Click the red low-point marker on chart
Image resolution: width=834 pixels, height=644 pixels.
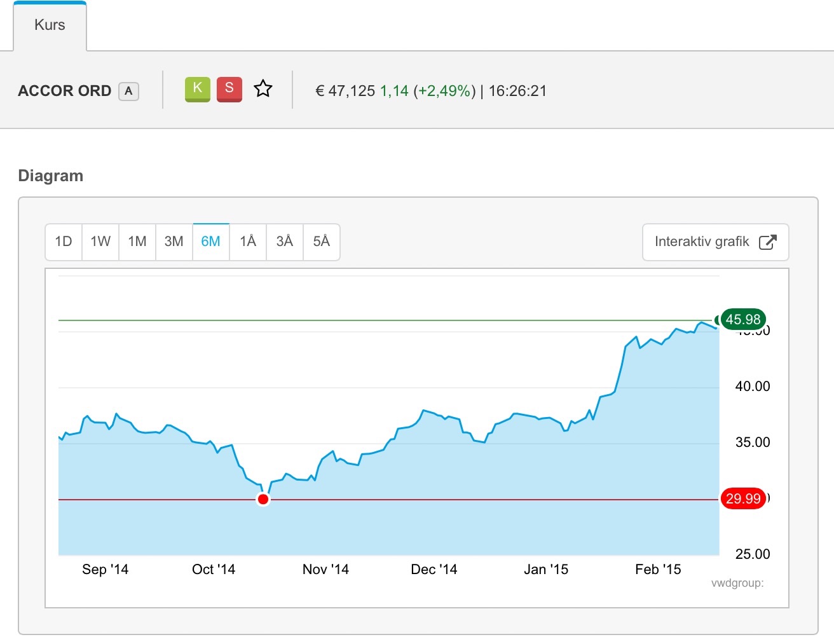263,500
